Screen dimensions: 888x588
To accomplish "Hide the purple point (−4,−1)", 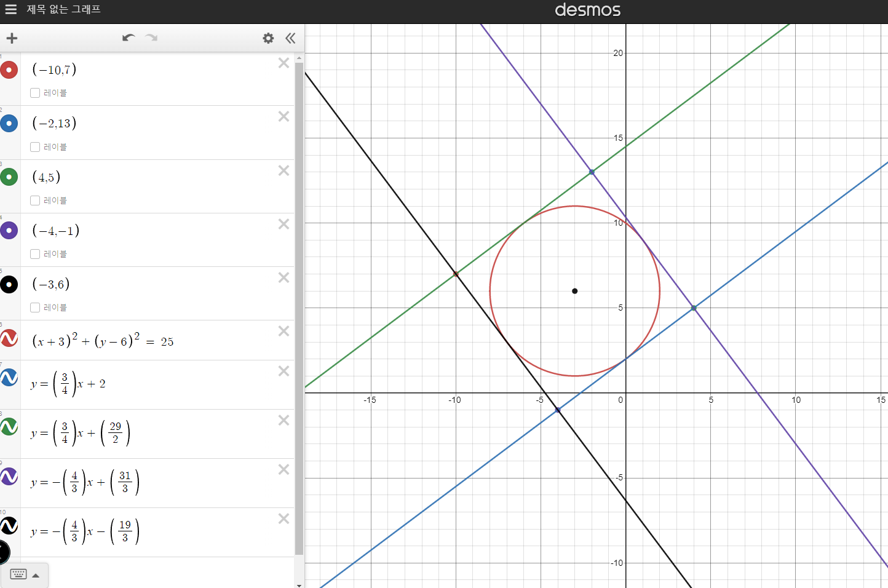I will point(9,231).
